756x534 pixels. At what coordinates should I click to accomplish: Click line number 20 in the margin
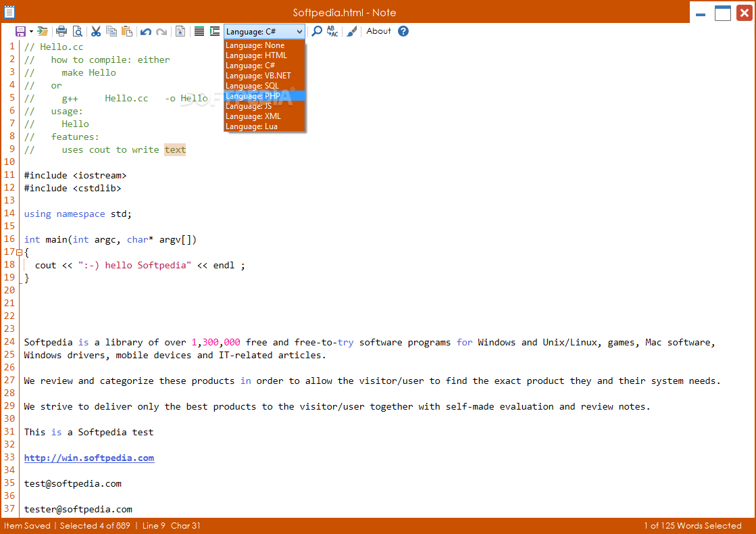click(9, 291)
